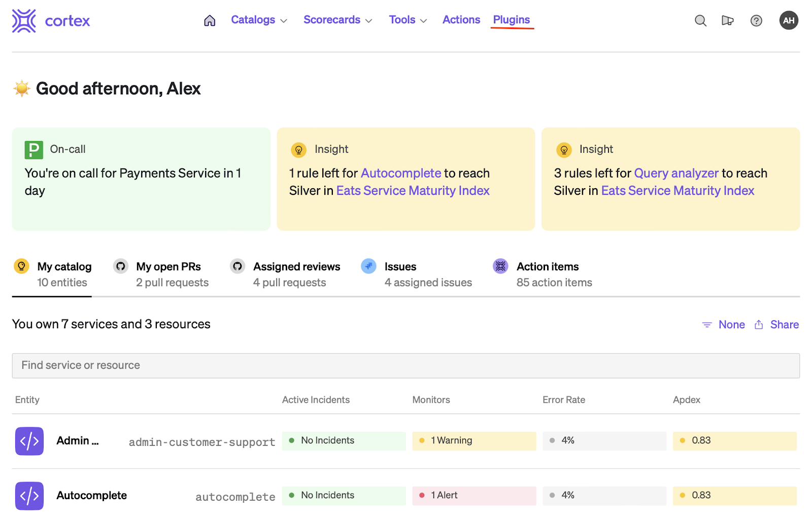Click the home icon in navigation

210,20
